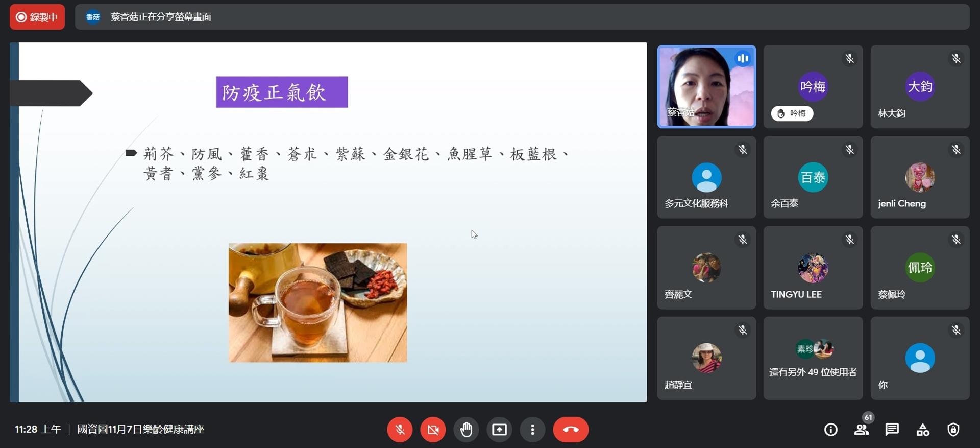Click the 吟梅 raised hand badge
Image resolution: width=980 pixels, height=448 pixels.
[x=792, y=113]
